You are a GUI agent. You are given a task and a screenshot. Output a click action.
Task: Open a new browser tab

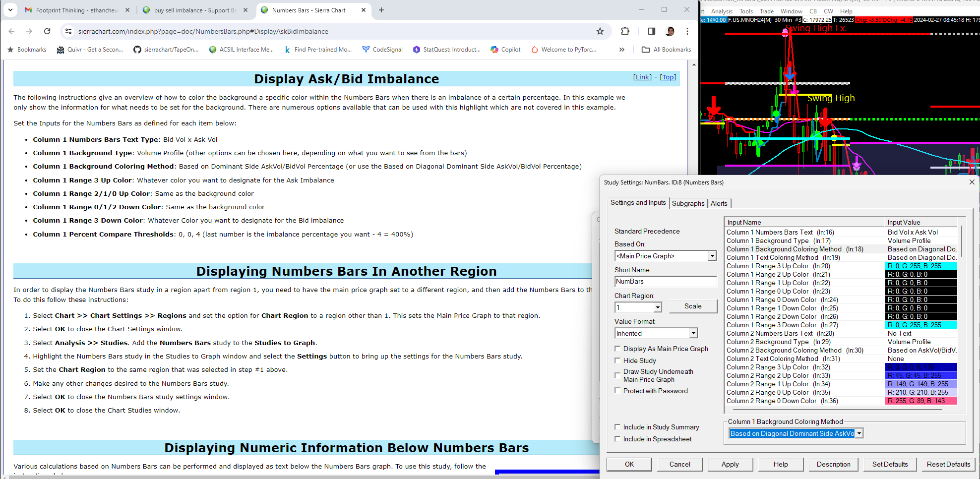tap(381, 10)
